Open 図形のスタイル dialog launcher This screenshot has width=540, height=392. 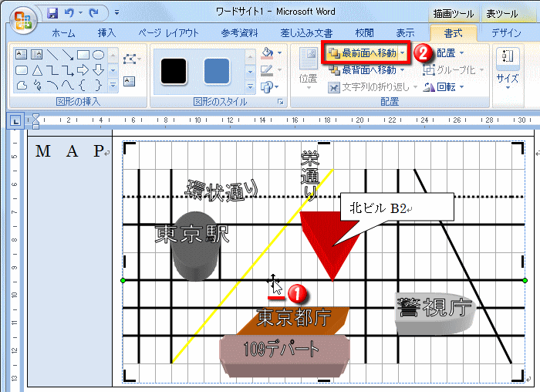[x=281, y=102]
